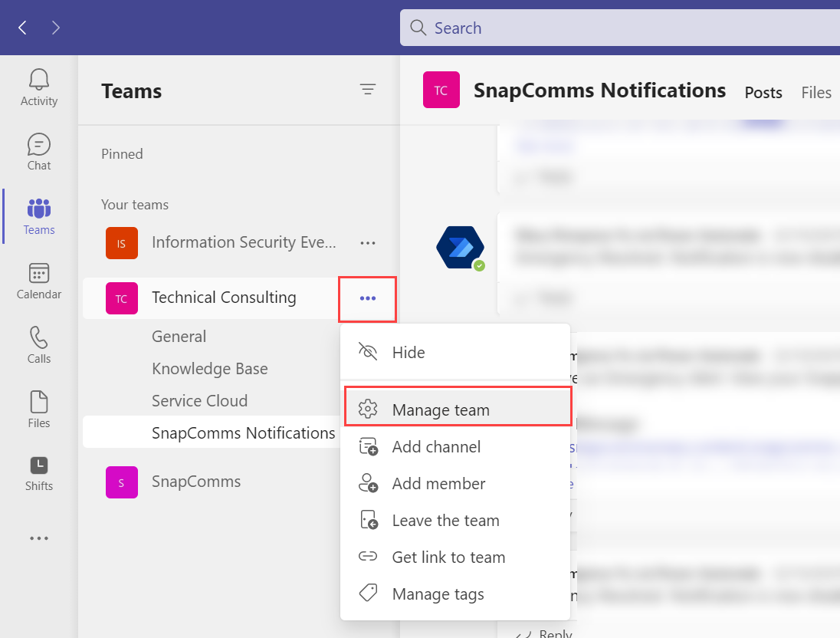Choose Get link to team

click(455, 557)
